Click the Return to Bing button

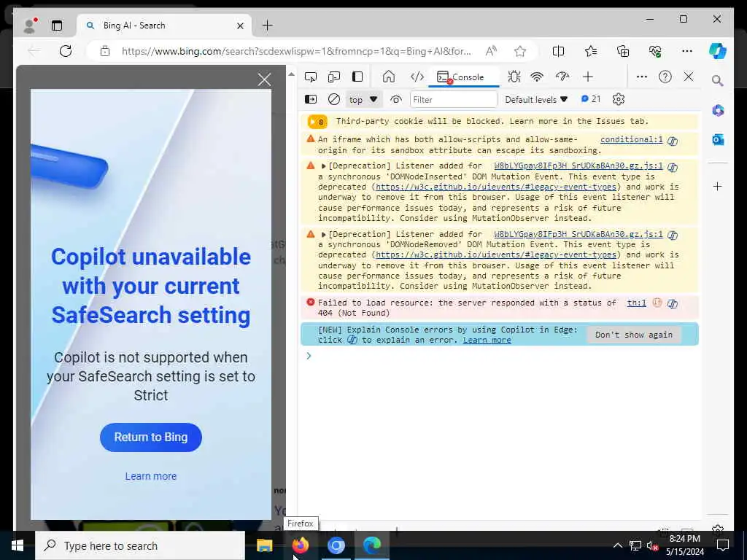tap(150, 437)
